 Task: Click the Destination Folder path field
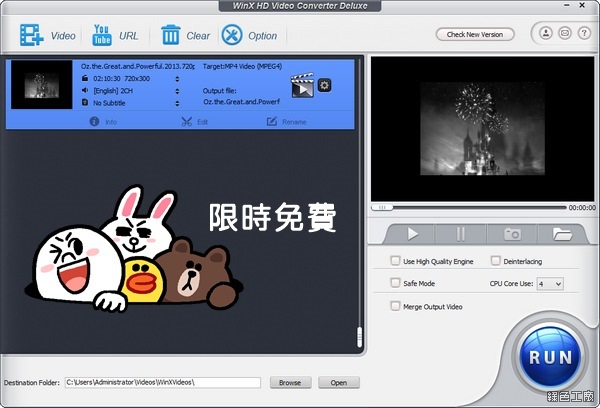coord(163,382)
